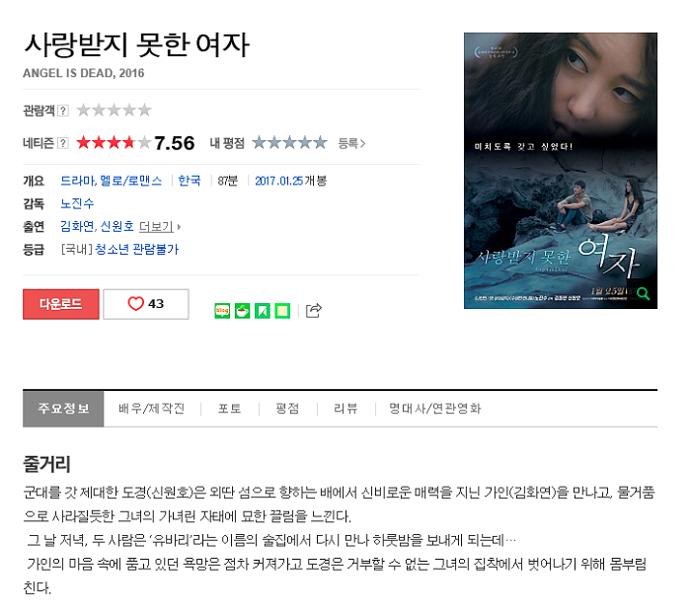Click the help icon beside 네티즌

point(63,143)
